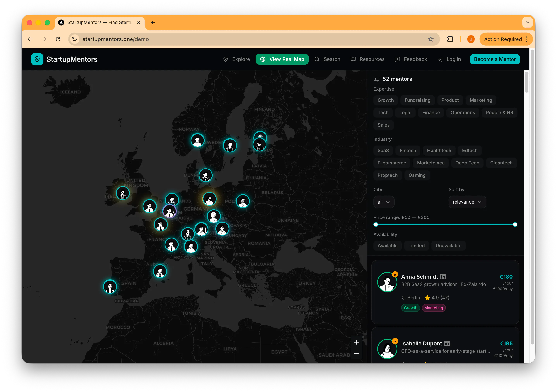Toggle the Available availability filter
Screen dimensions: 557x392
[x=387, y=246]
